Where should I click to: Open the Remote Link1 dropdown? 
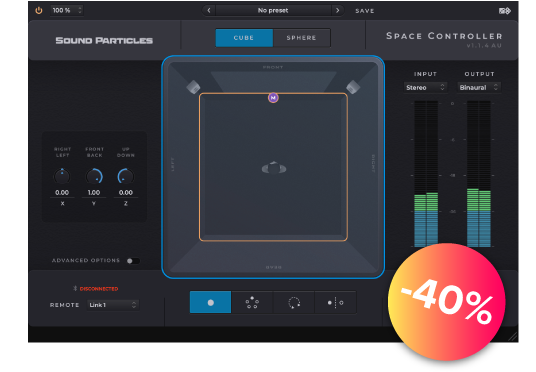[113, 305]
